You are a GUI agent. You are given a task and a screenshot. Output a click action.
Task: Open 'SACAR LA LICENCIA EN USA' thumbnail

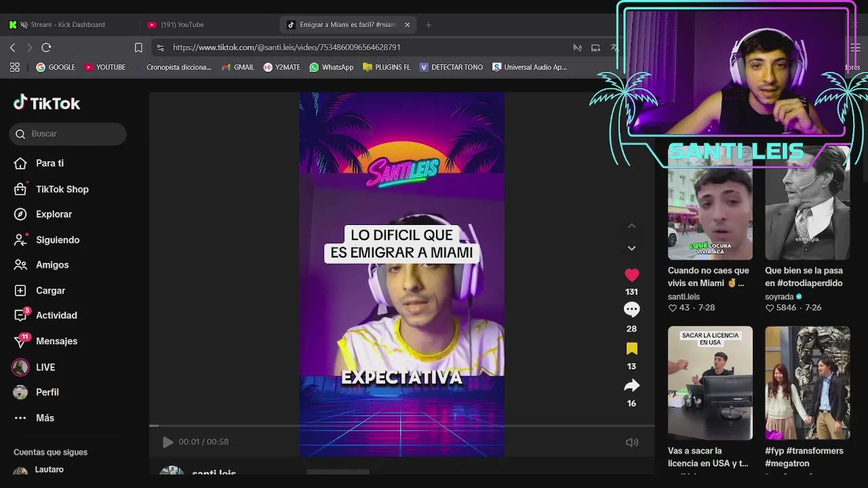tap(710, 383)
